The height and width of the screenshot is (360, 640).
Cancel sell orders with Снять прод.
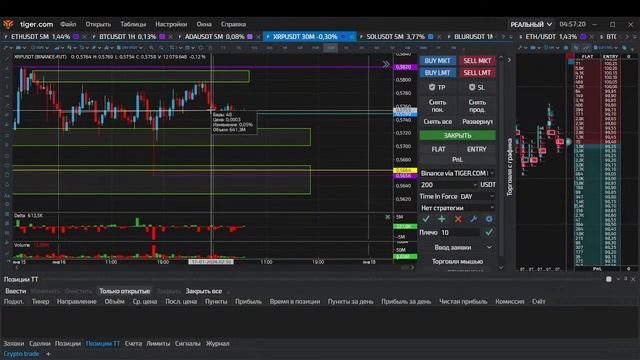pos(477,106)
